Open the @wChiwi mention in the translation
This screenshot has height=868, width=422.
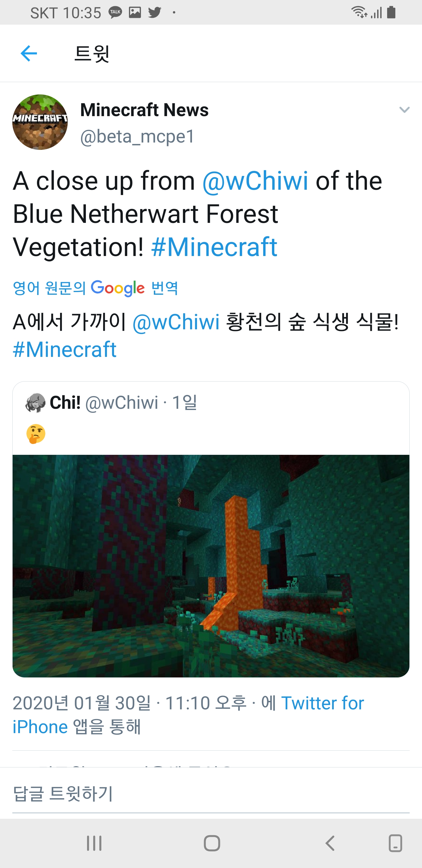click(x=176, y=322)
